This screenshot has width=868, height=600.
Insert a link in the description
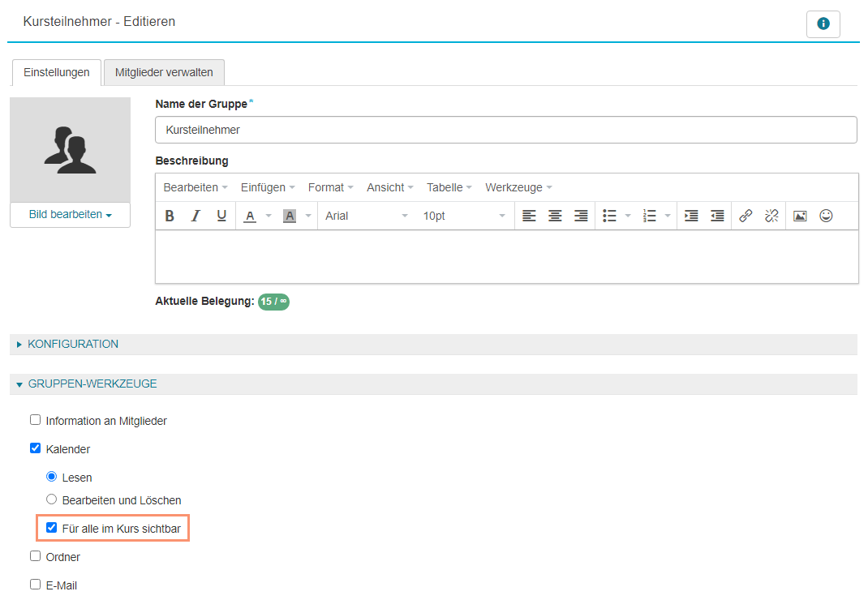[x=746, y=216]
